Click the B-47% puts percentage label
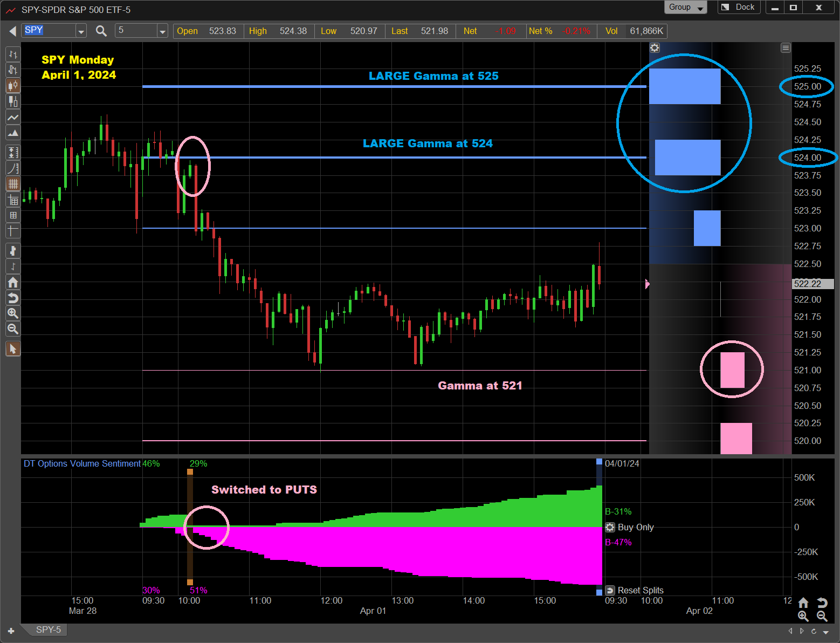This screenshot has height=643, width=840. click(618, 542)
